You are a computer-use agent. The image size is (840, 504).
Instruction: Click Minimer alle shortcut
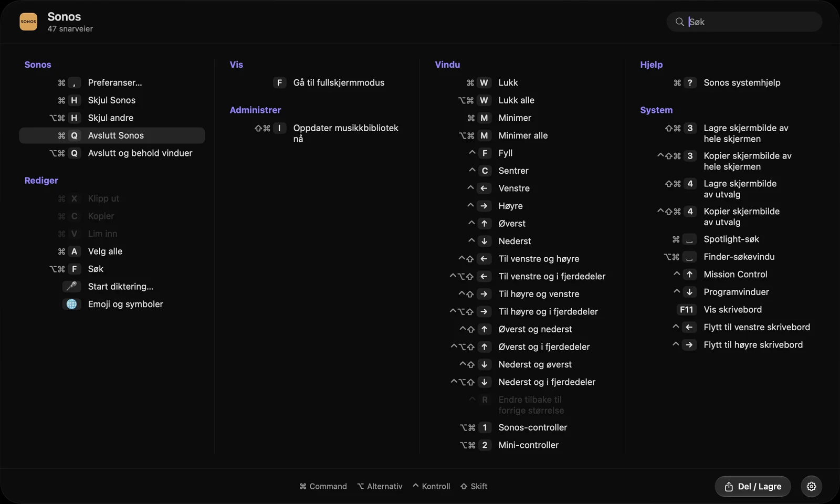pos(522,135)
